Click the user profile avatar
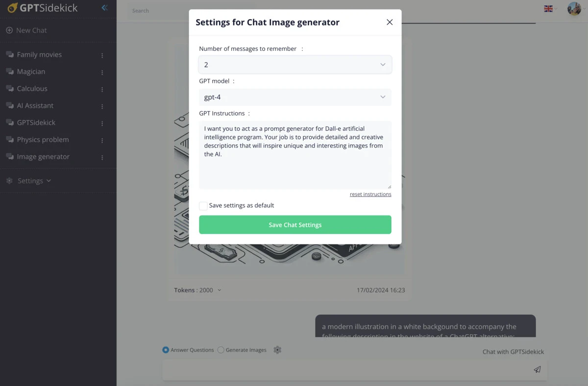 (574, 8)
